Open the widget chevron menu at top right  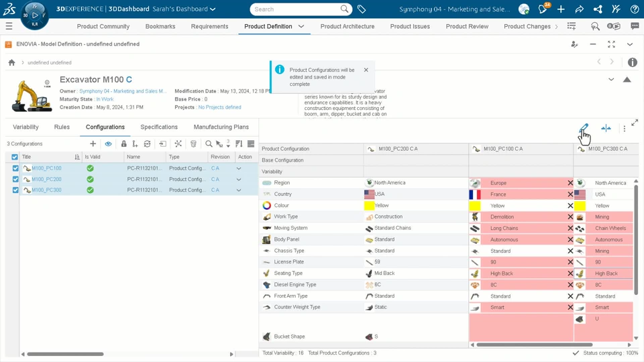pyautogui.click(x=630, y=44)
